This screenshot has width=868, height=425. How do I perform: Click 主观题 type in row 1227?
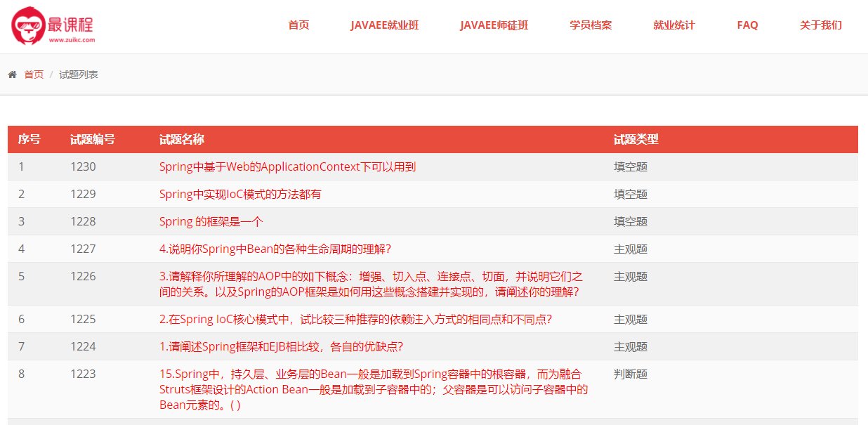point(631,249)
